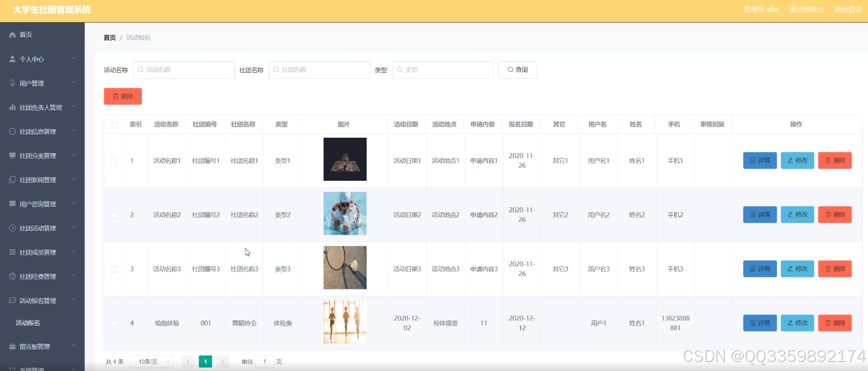Click the clock icon beside 社团活动管理
The width and height of the screenshot is (868, 371).
coord(13,228)
